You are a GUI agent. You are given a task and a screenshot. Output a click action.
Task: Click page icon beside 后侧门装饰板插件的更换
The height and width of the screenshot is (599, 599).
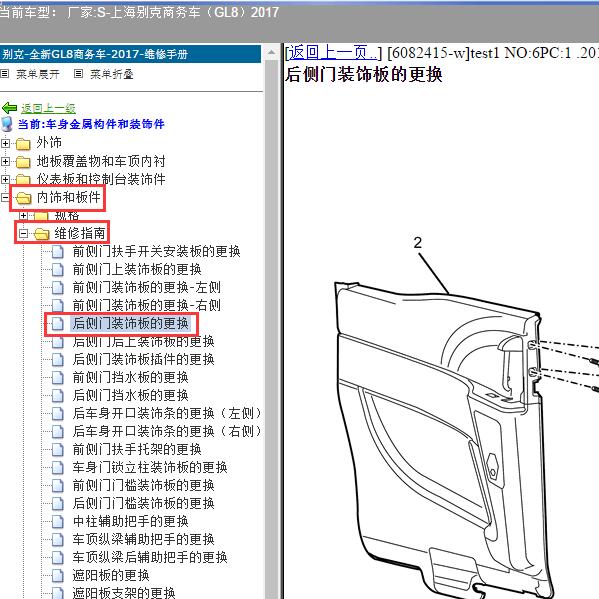[58, 360]
